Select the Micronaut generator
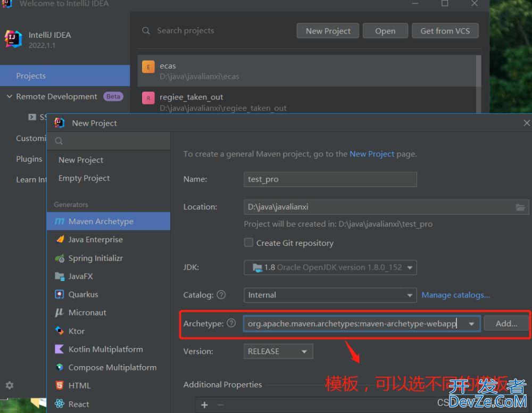Viewport: 532px width, 413px height. (108, 312)
